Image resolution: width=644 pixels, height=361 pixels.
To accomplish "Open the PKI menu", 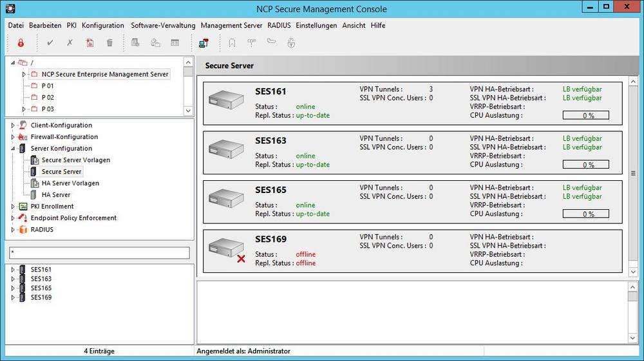I will pos(71,26).
